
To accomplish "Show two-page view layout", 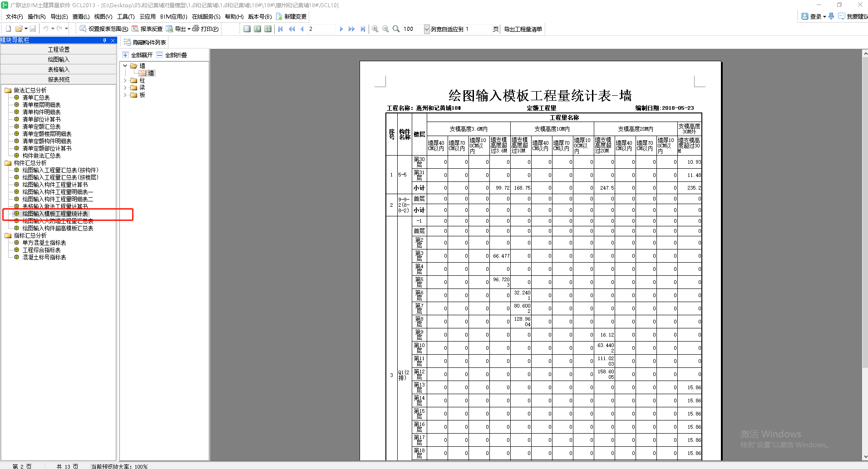I will (257, 29).
